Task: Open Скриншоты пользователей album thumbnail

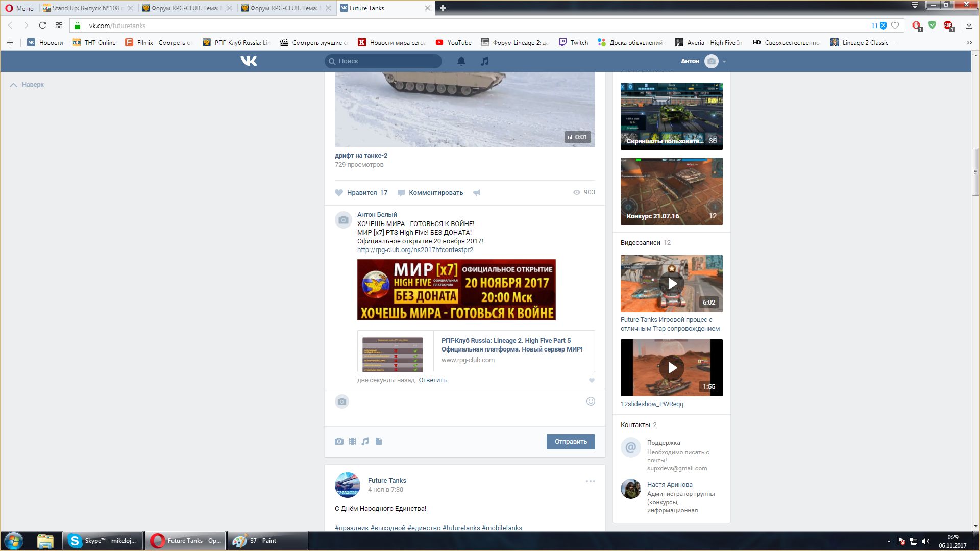Action: pos(671,116)
